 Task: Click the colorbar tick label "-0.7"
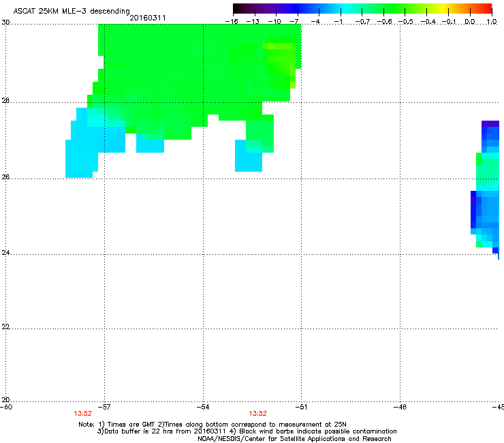(x=362, y=22)
